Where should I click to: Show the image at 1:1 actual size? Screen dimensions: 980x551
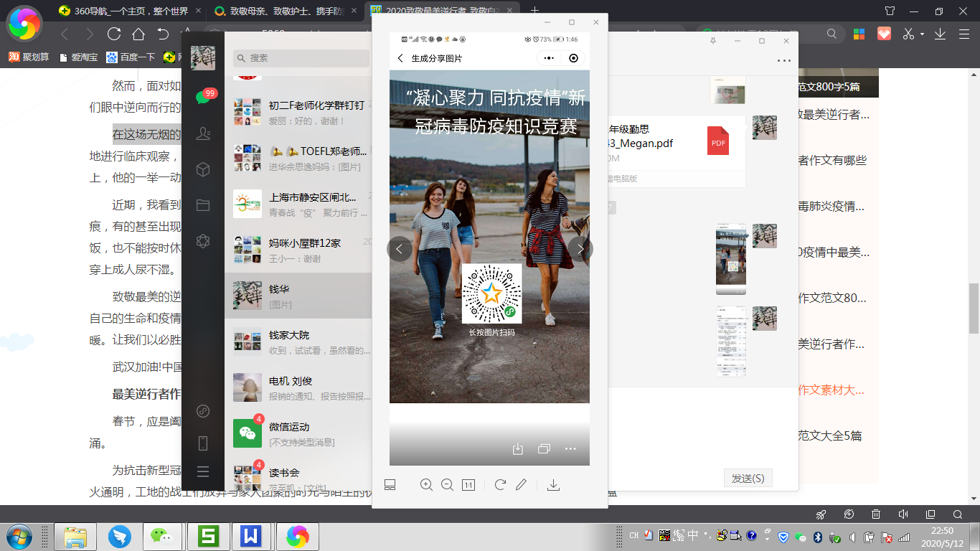pos(468,485)
